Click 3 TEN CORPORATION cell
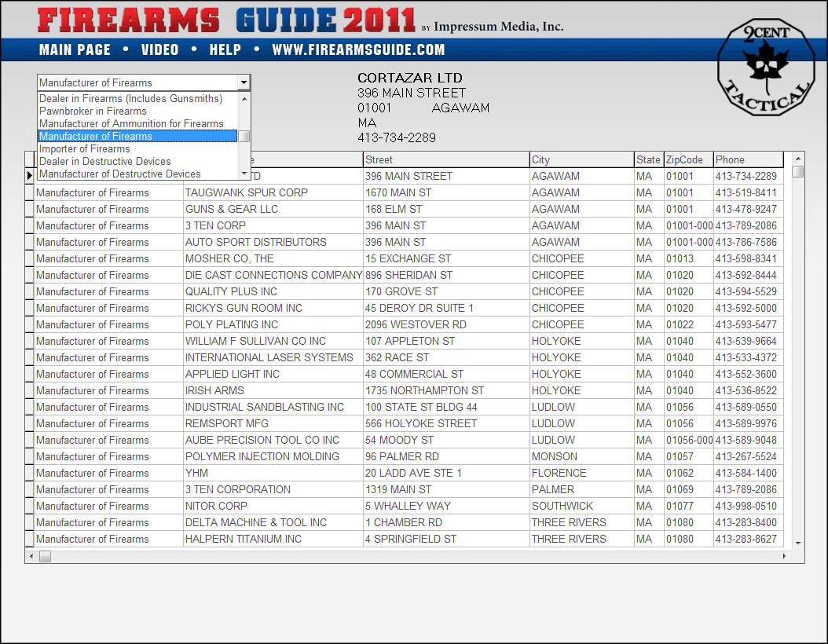 (x=273, y=489)
